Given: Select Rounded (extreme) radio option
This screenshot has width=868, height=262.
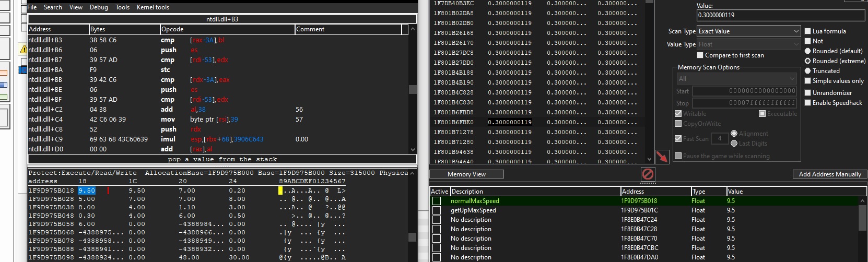Looking at the screenshot, I should [x=808, y=61].
